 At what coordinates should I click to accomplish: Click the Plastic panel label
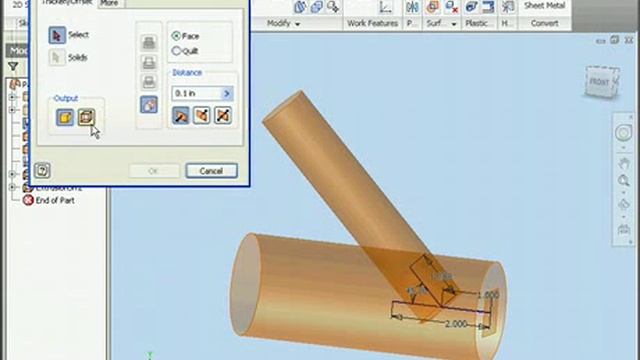click(476, 23)
